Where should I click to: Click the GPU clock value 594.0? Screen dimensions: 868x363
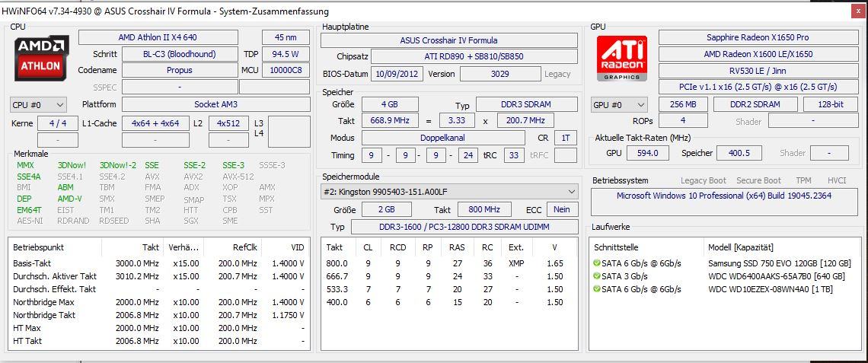tap(648, 153)
